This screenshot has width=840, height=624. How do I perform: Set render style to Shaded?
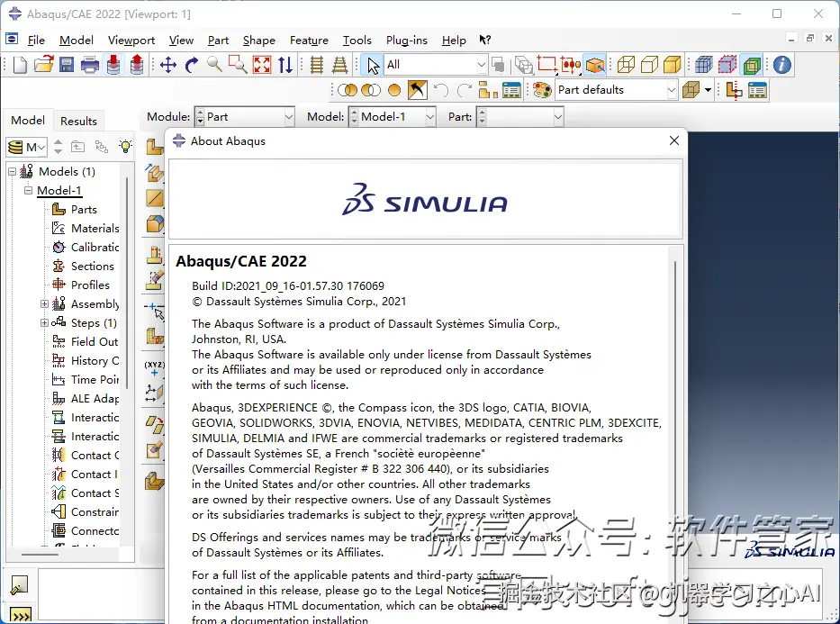(673, 65)
